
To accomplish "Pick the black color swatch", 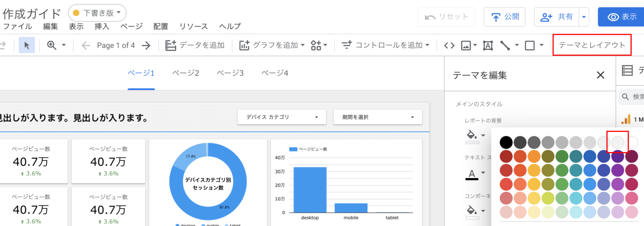I will [x=506, y=142].
